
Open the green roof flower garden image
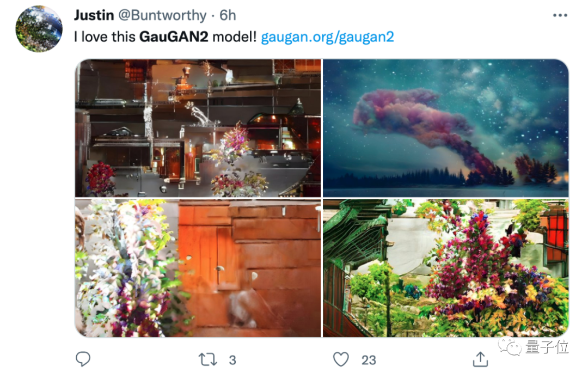coord(445,268)
